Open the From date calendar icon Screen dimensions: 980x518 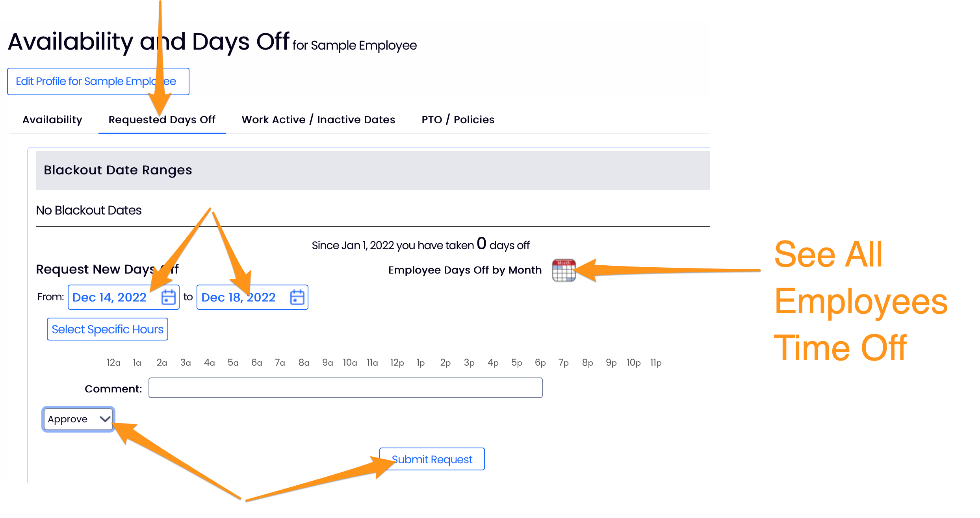(169, 297)
